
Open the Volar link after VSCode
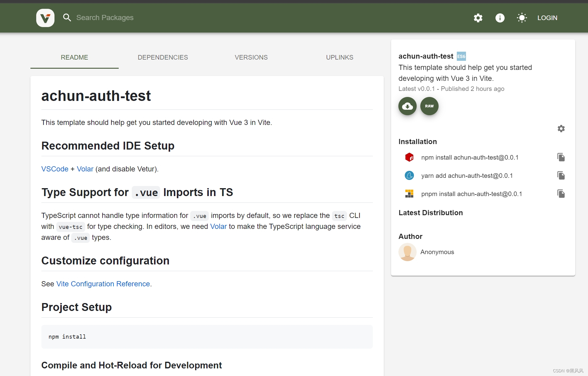click(85, 169)
